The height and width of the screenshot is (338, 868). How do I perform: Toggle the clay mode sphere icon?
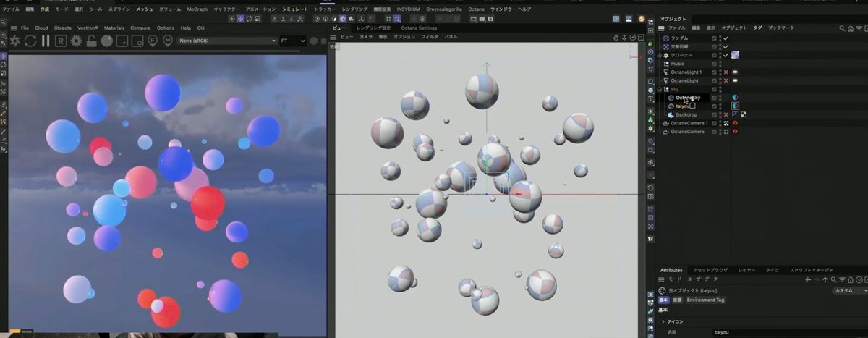pyautogui.click(x=106, y=41)
